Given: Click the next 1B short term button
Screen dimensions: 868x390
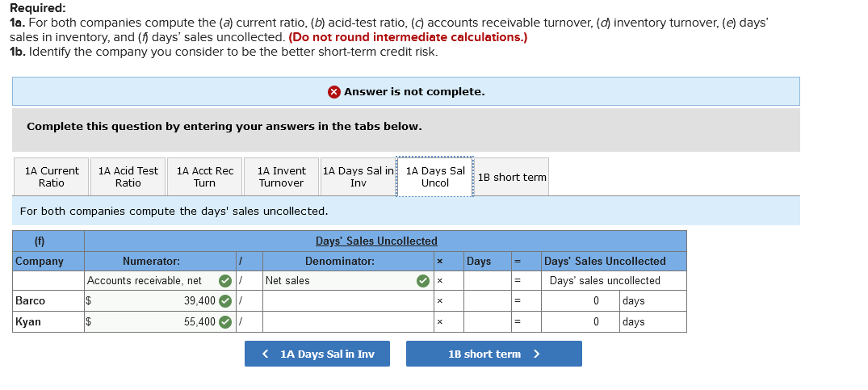Looking at the screenshot, I should tap(494, 354).
